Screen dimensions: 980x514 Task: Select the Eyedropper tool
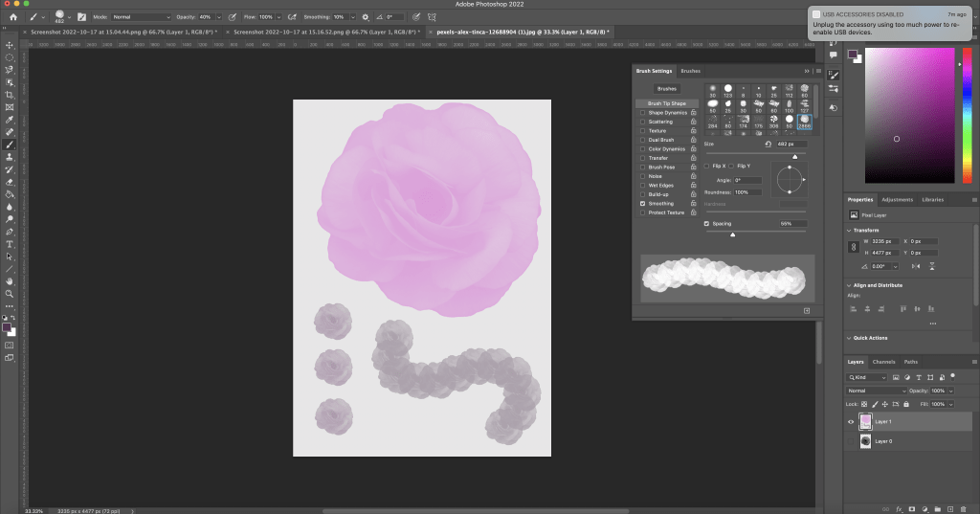pos(9,120)
